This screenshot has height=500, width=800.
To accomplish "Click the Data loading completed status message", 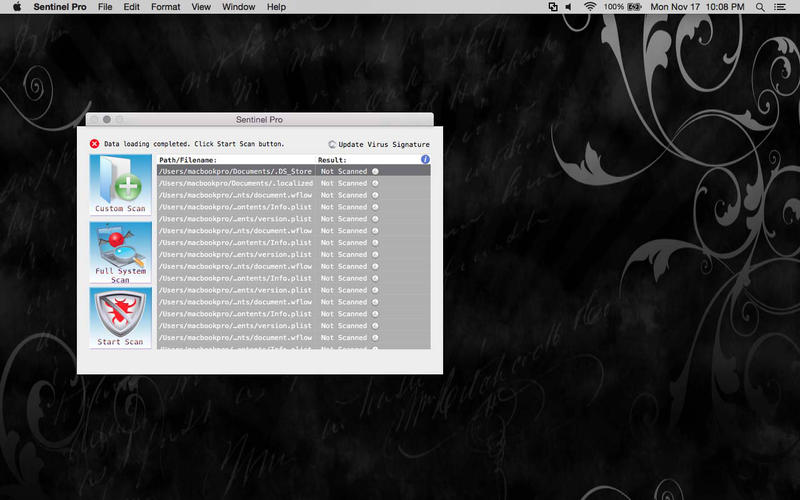I will point(194,144).
